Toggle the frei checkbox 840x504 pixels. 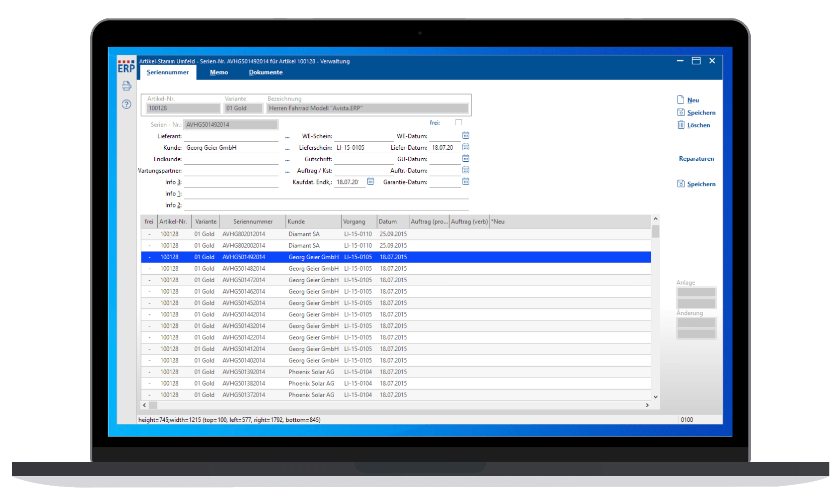tap(459, 122)
